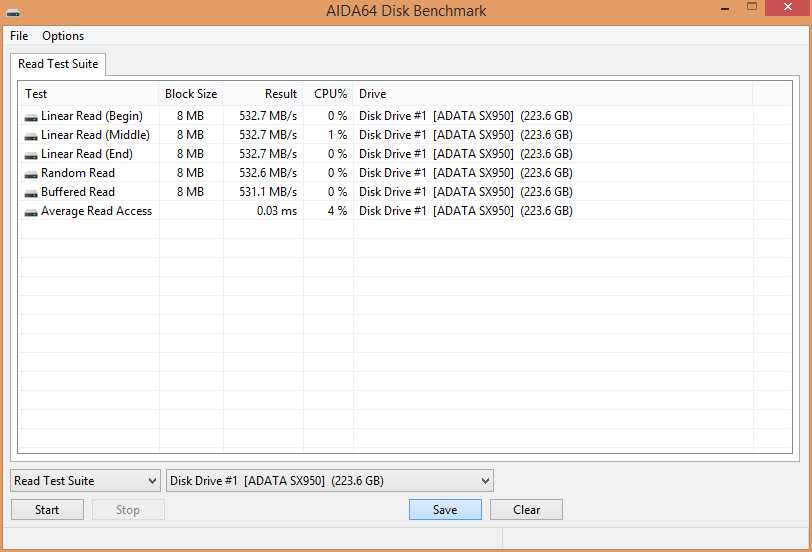Click the AIDA64 app icon in title bar
Viewport: 812px width, 552px height.
[x=13, y=11]
